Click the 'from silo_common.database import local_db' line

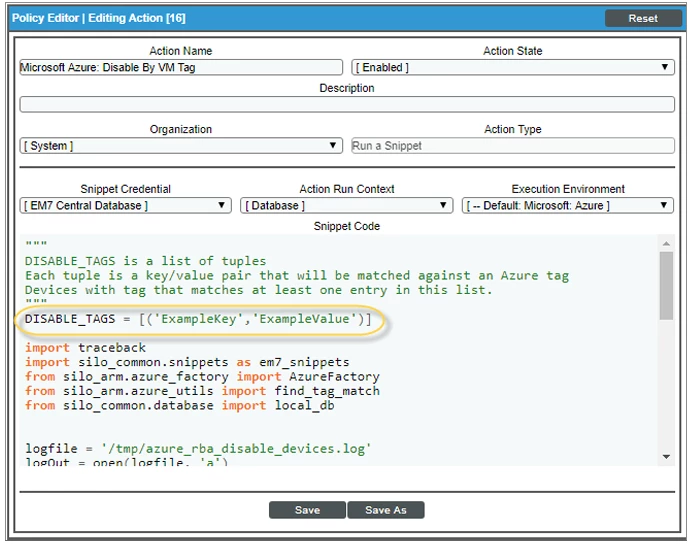tap(180, 405)
